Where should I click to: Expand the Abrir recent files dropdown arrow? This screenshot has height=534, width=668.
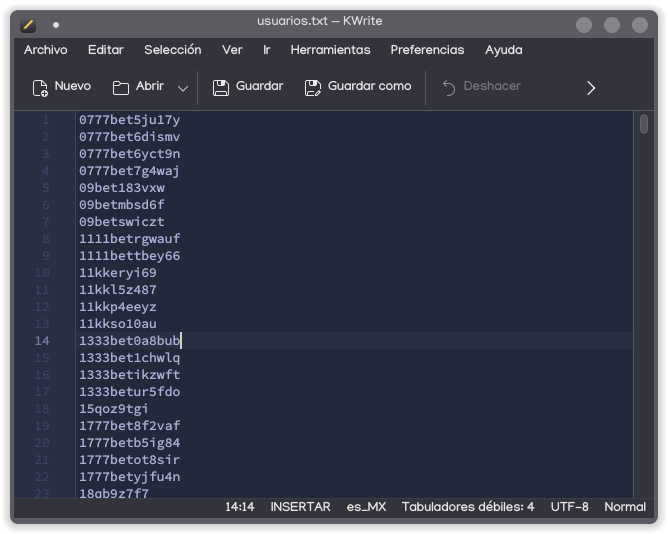click(183, 89)
